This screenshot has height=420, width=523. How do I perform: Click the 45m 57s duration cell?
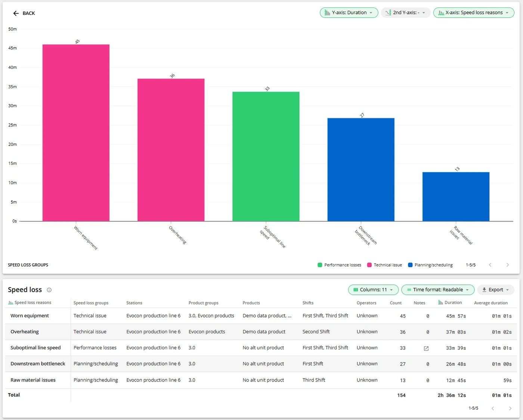(456, 316)
